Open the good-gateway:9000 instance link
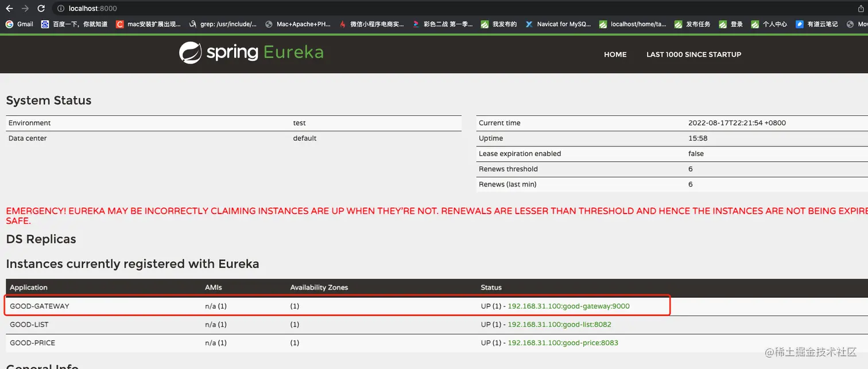This screenshot has width=868, height=369. click(568, 306)
